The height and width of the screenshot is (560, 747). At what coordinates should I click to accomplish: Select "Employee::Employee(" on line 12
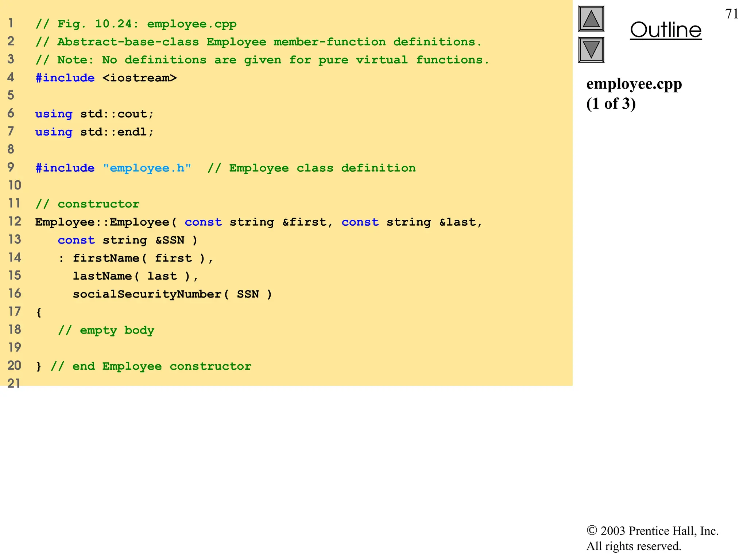coord(106,222)
